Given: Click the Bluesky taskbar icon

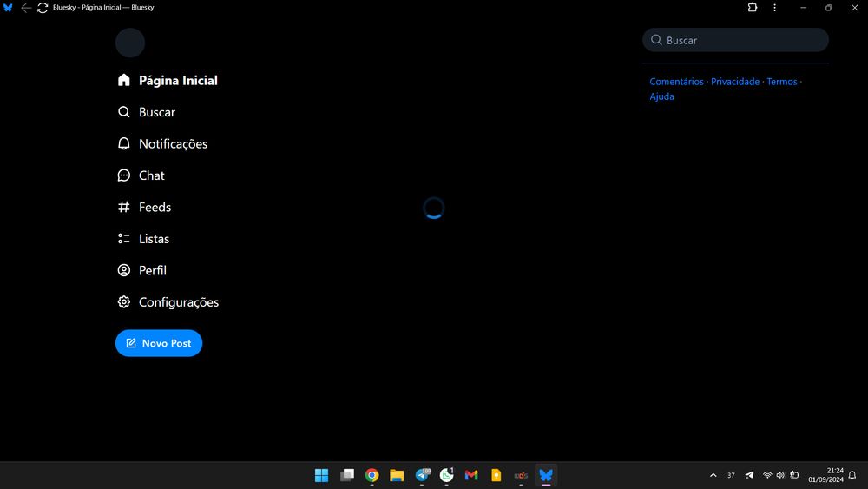Looking at the screenshot, I should tap(546, 475).
